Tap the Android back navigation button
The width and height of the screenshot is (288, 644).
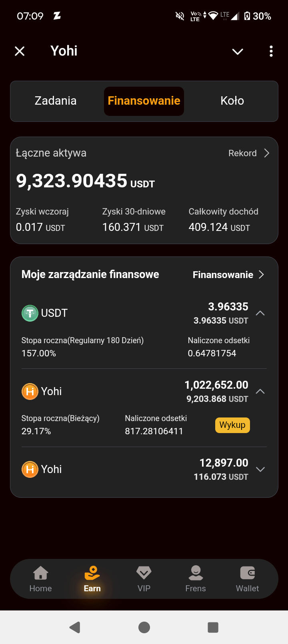(75, 627)
